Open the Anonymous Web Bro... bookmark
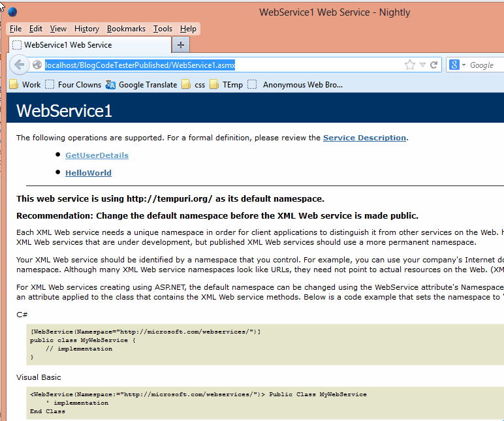The height and width of the screenshot is (421, 504). pos(295,84)
